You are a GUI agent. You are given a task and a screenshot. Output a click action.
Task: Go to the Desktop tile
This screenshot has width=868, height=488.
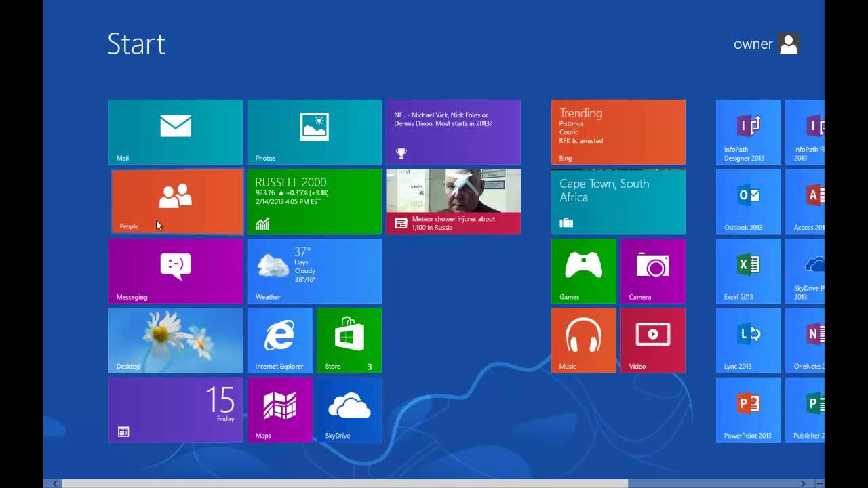click(176, 340)
